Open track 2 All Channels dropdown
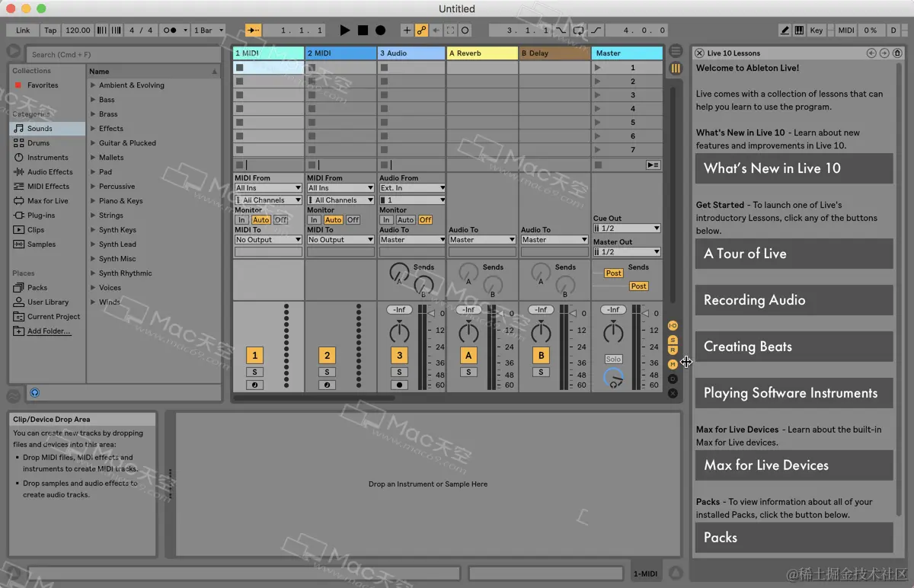 coord(340,200)
